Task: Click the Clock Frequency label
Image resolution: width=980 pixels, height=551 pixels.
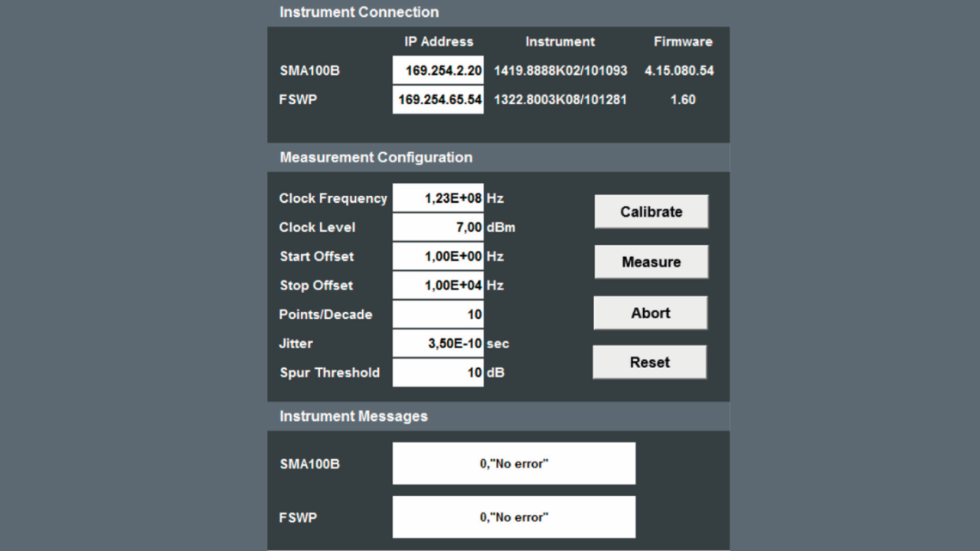Action: tap(333, 198)
